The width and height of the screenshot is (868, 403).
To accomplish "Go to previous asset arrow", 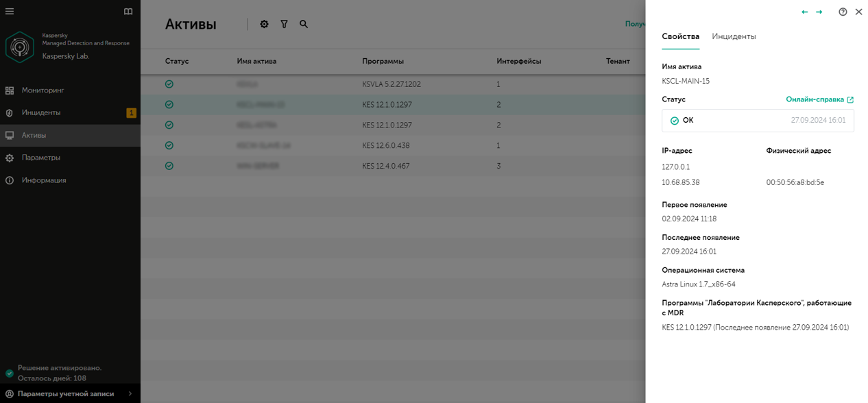I will [x=805, y=12].
